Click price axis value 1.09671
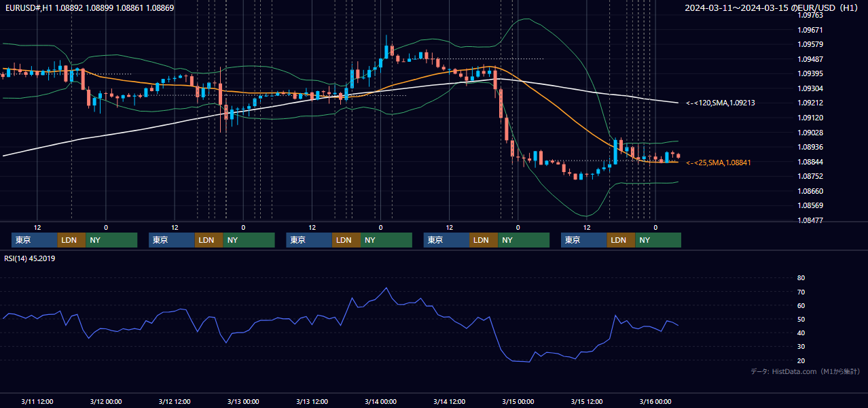The height and width of the screenshot is (408, 868). (x=810, y=30)
